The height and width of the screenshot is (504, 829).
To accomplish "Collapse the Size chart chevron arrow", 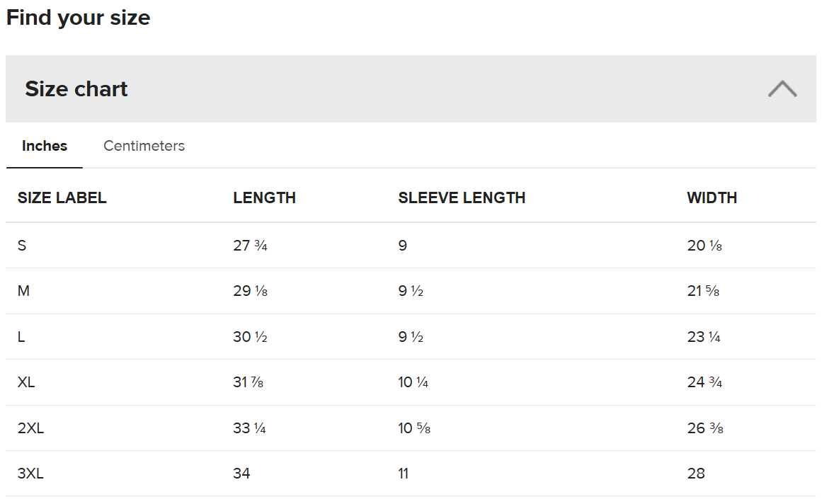I will coord(782,89).
